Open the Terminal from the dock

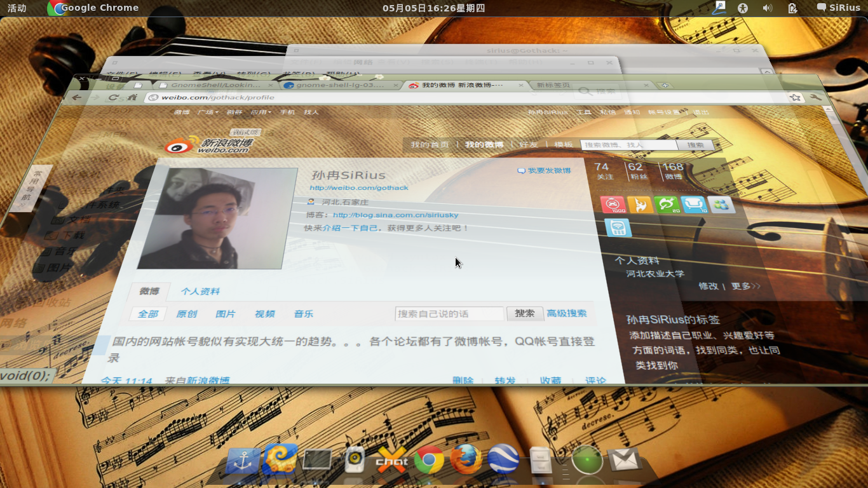click(317, 460)
